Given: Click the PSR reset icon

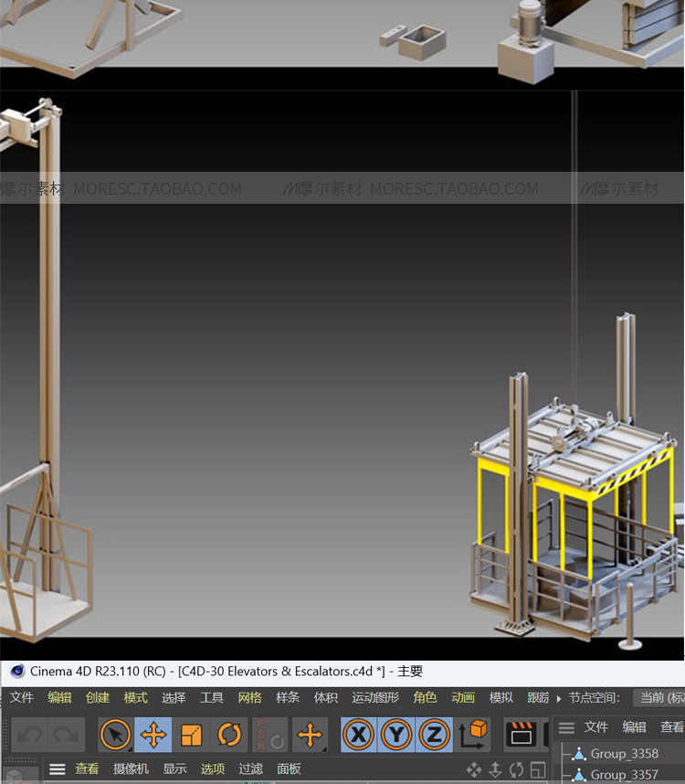Looking at the screenshot, I should [x=270, y=735].
